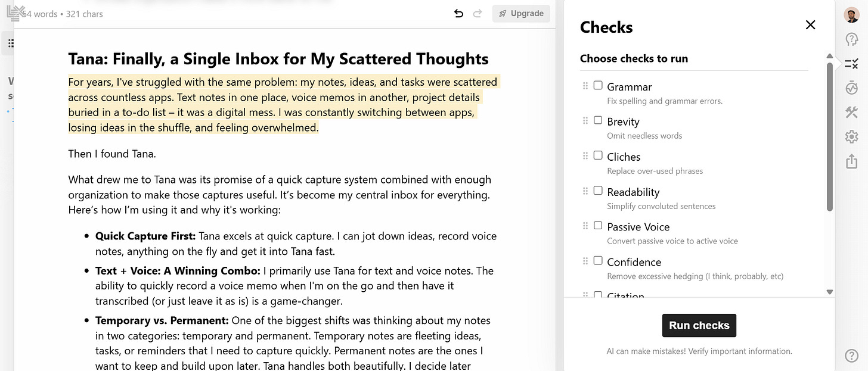Toggle the Checks list icon in right sidebar
This screenshot has width=868, height=371.
pos(852,63)
